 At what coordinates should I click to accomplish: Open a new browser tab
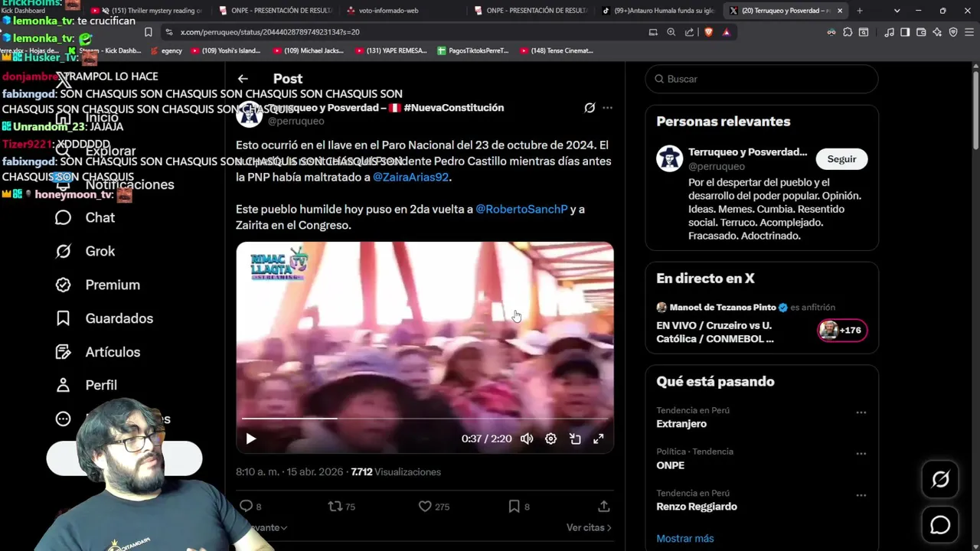point(860,11)
